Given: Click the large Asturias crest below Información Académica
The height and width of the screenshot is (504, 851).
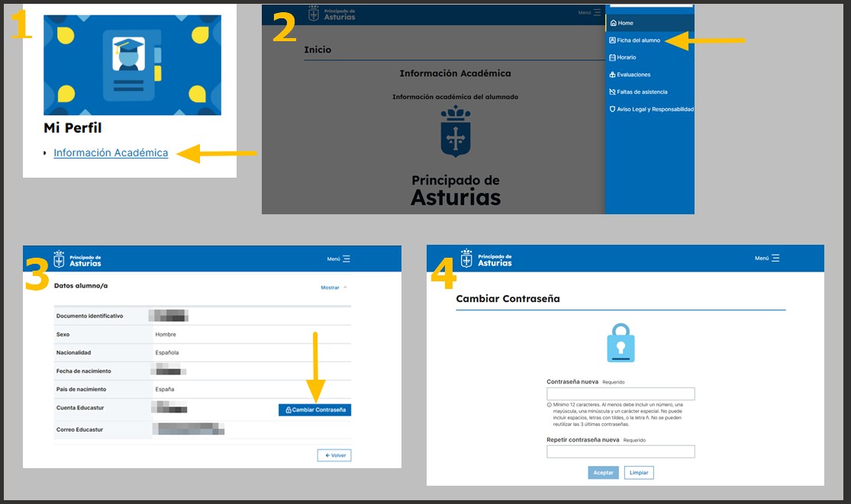Looking at the screenshot, I should pos(456,133).
